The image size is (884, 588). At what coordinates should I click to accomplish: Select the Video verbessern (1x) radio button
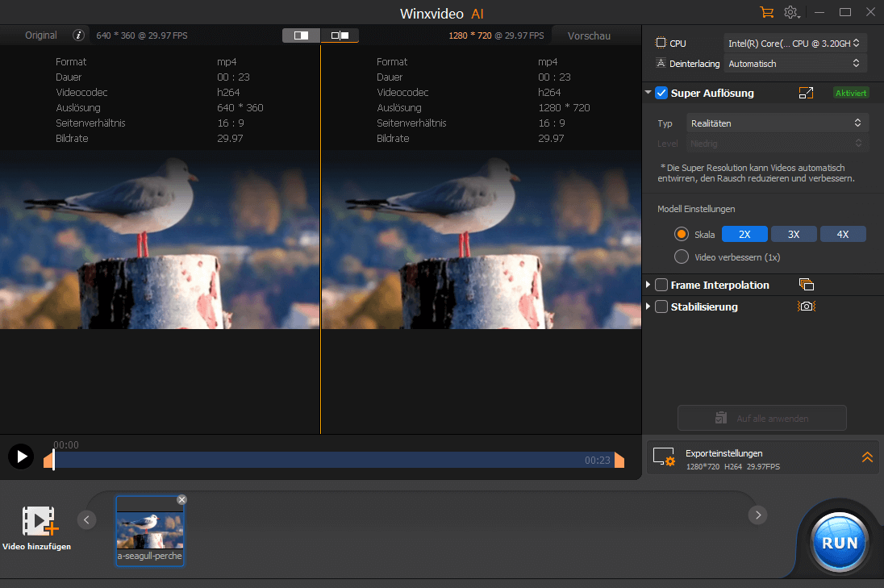tap(682, 256)
